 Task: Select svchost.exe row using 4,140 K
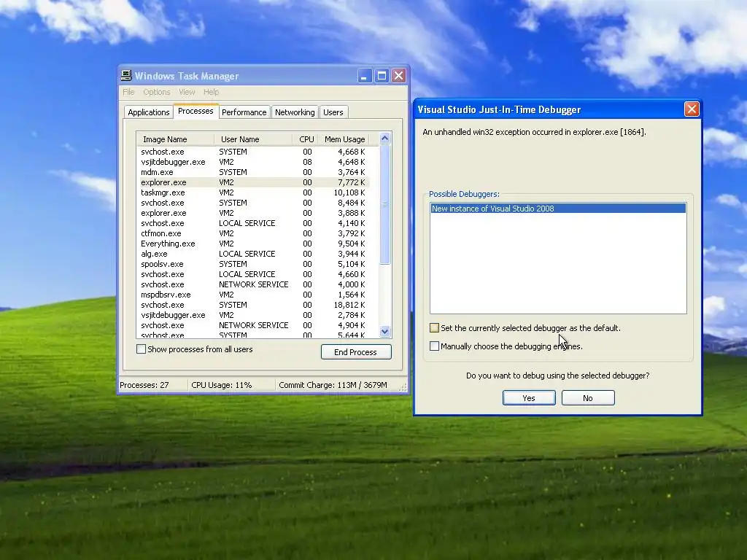[253, 223]
